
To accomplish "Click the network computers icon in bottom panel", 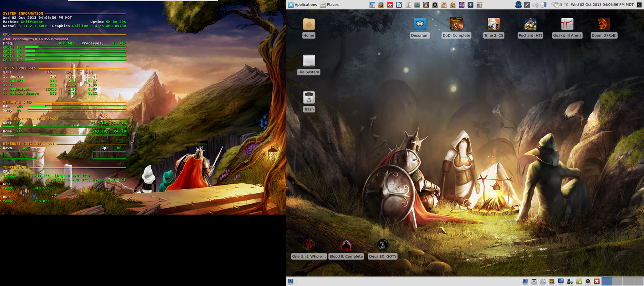I will pyautogui.click(x=570, y=281).
